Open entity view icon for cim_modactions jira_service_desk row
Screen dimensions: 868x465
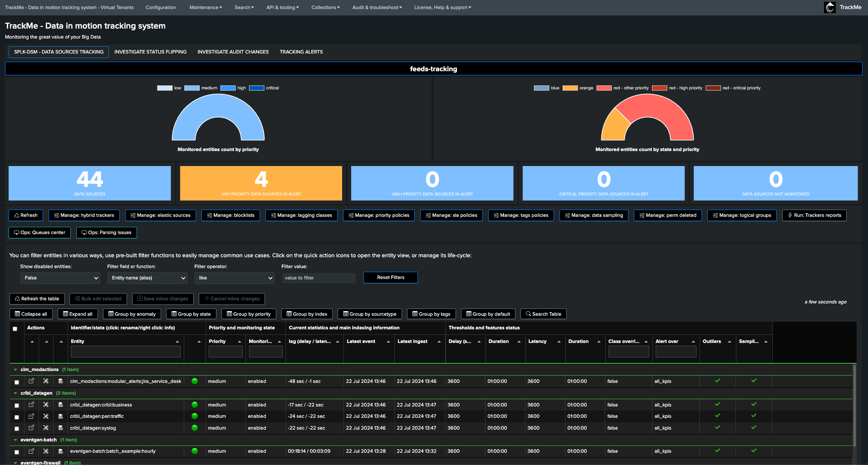[x=31, y=381]
